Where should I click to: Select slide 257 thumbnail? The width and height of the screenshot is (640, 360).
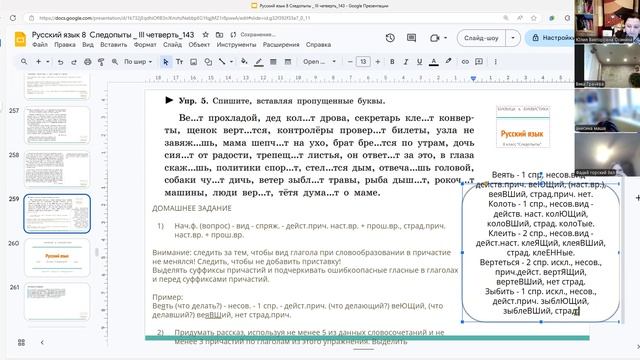coord(57,125)
